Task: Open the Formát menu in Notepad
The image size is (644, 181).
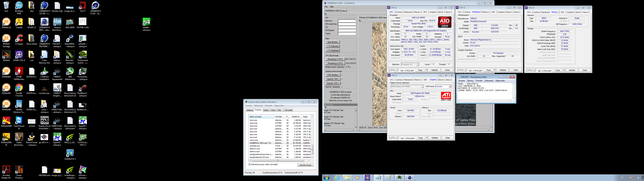Action: [479, 81]
